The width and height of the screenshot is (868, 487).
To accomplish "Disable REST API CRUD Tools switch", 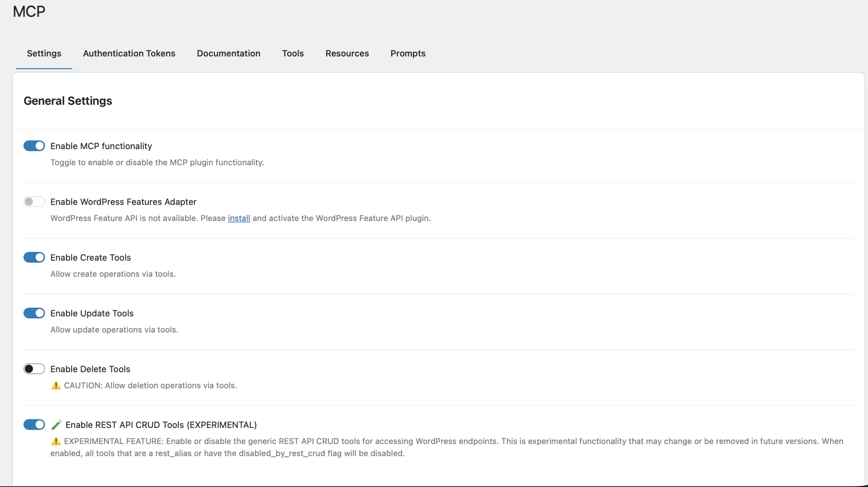I will 34,425.
